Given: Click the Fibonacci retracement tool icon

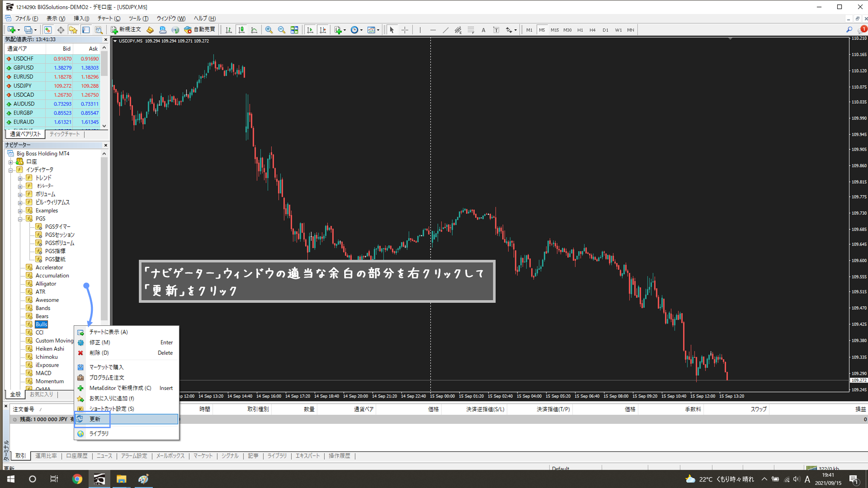Looking at the screenshot, I should tap(471, 30).
